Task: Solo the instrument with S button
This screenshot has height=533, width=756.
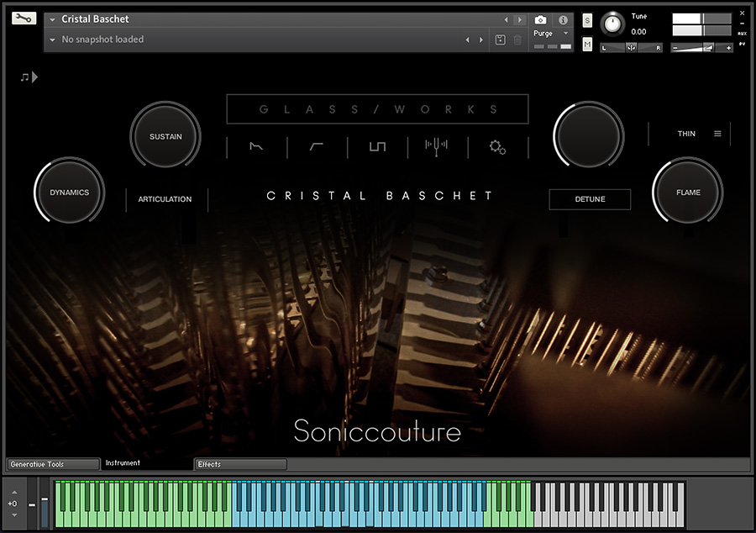Action: [x=587, y=21]
